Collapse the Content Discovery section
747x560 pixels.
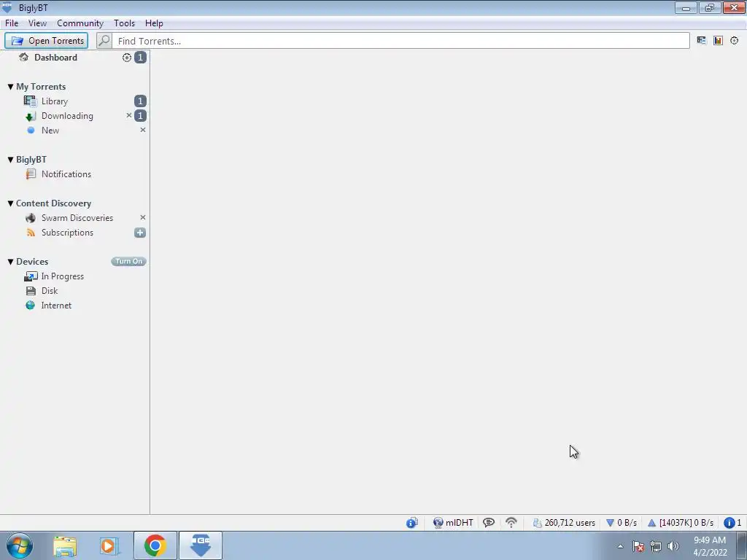tap(10, 203)
